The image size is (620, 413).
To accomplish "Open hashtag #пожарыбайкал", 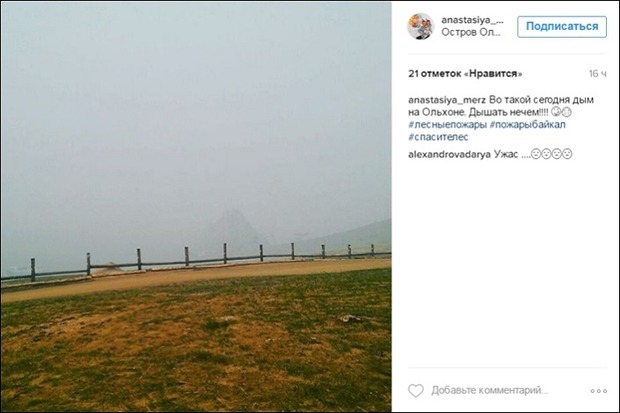I will 527,125.
